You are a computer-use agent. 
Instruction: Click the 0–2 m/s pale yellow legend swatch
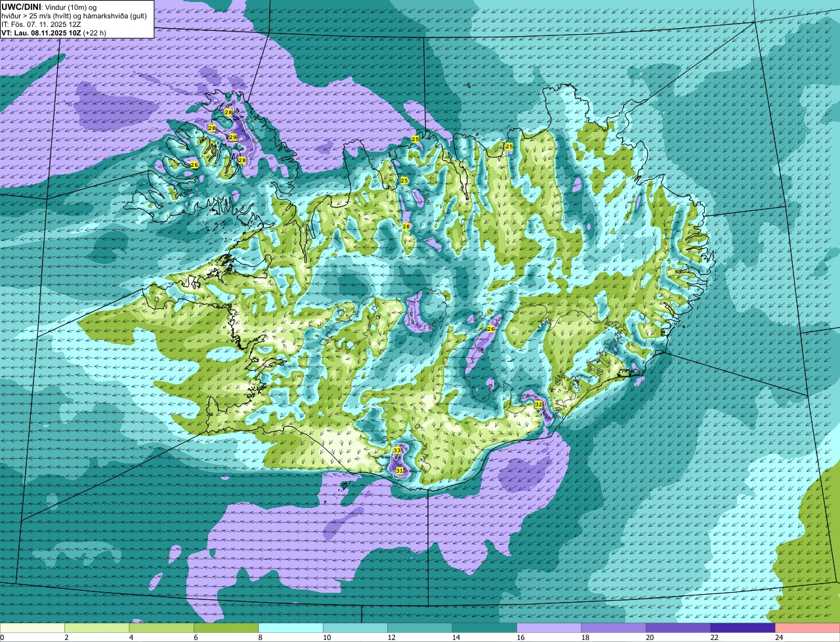[32, 628]
